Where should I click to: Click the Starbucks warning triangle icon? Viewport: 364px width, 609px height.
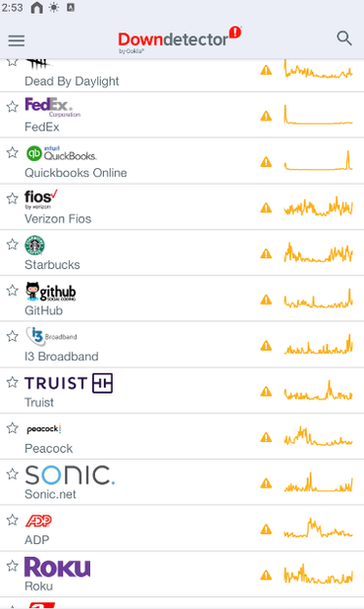266,253
